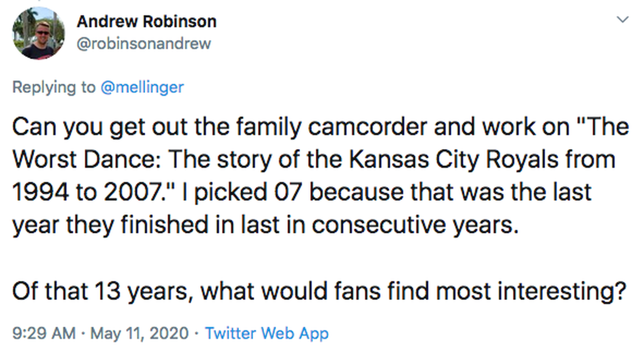Open the Andrew Robinson display name
The width and height of the screenshot is (644, 352).
(146, 22)
